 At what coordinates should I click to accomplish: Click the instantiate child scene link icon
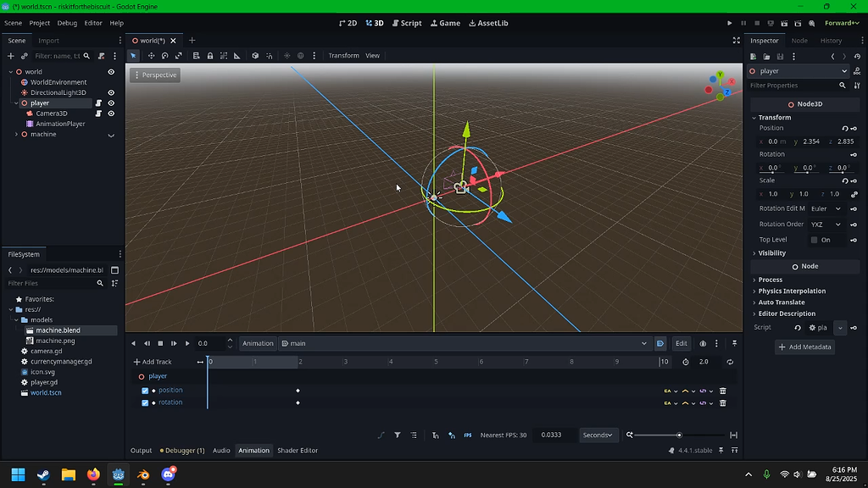[25, 56]
